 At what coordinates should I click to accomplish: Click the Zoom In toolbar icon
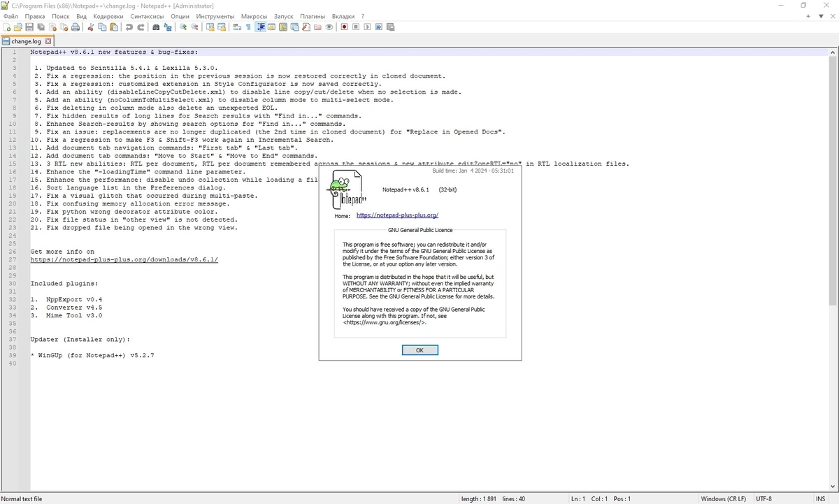(x=182, y=27)
